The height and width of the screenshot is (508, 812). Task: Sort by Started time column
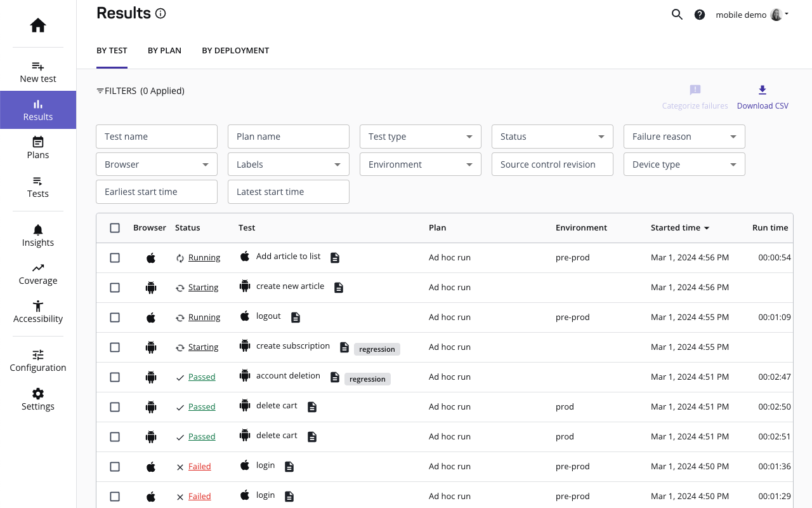pos(680,227)
